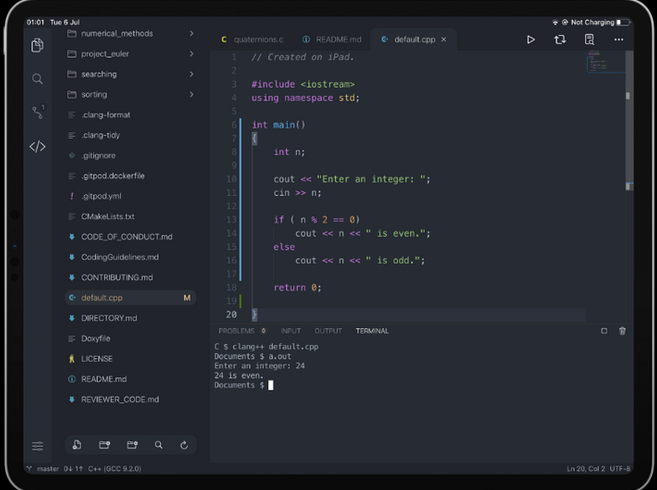Click the battery icon in iPad status bar
Image resolution: width=657 pixels, height=490 pixels.
[x=623, y=22]
